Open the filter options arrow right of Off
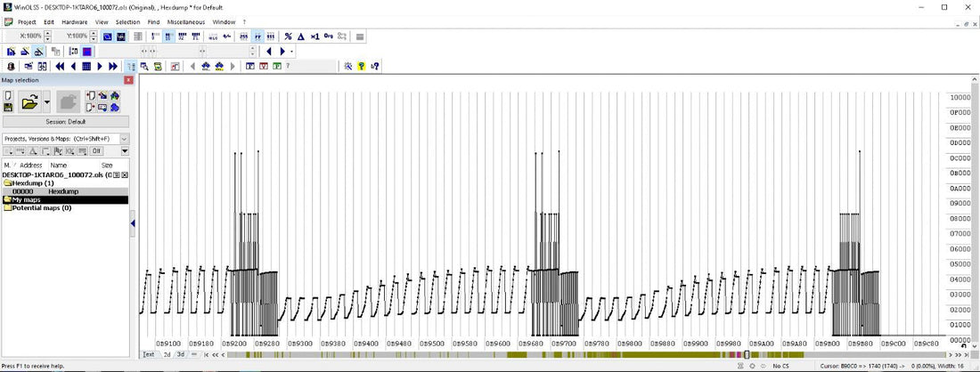 pyautogui.click(x=125, y=151)
